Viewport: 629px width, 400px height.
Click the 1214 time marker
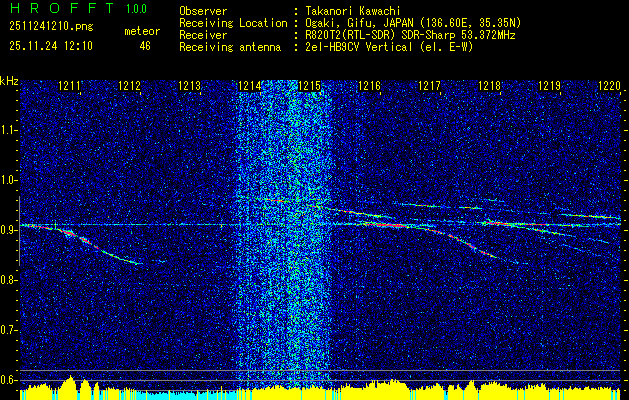(x=250, y=86)
